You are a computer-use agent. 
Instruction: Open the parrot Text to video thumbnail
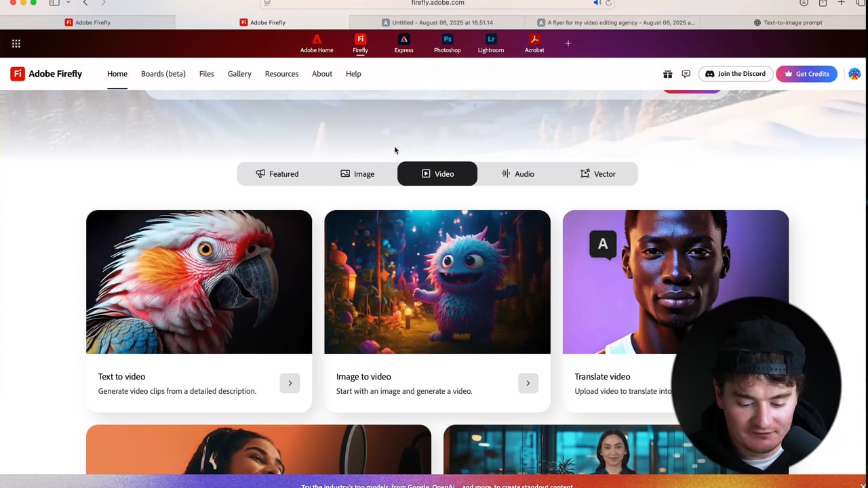tap(199, 282)
